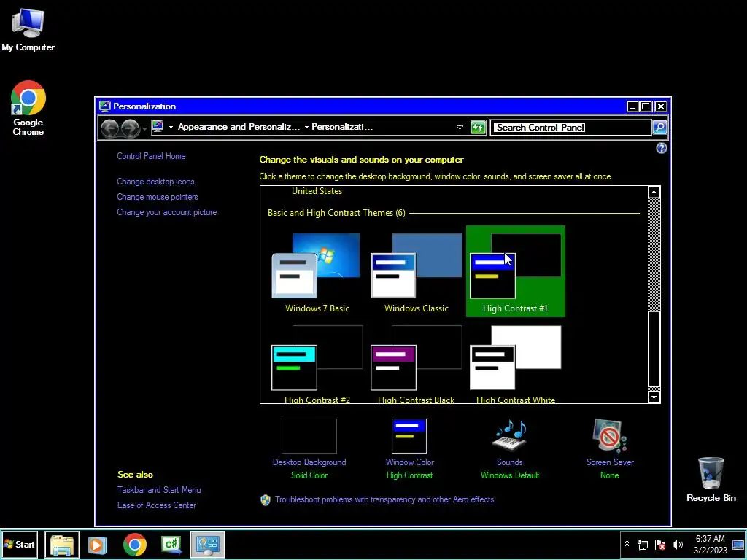747x560 pixels.
Task: Select the High Contrast Black theme
Action: (x=417, y=365)
